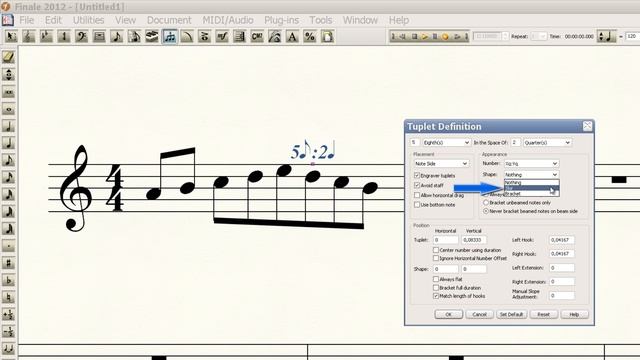Open the Eighth(s) duration dropdown

click(x=446, y=142)
